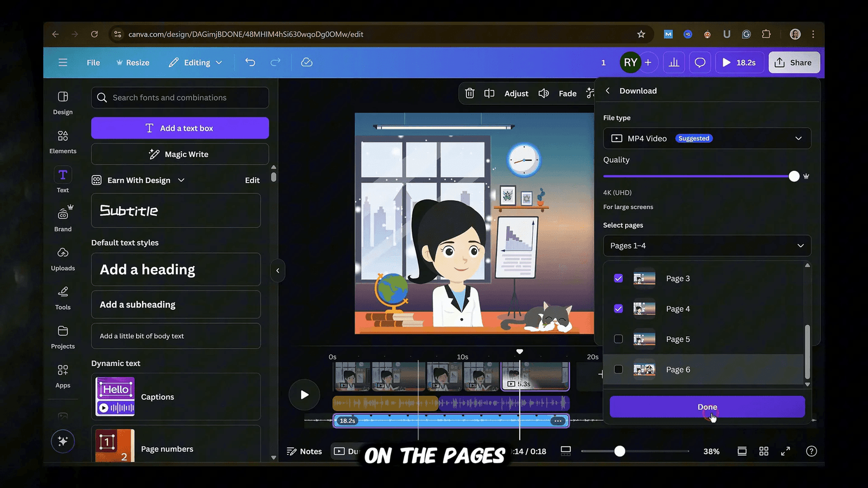Open the analytics bar chart icon
The image size is (868, 488).
(x=674, y=62)
